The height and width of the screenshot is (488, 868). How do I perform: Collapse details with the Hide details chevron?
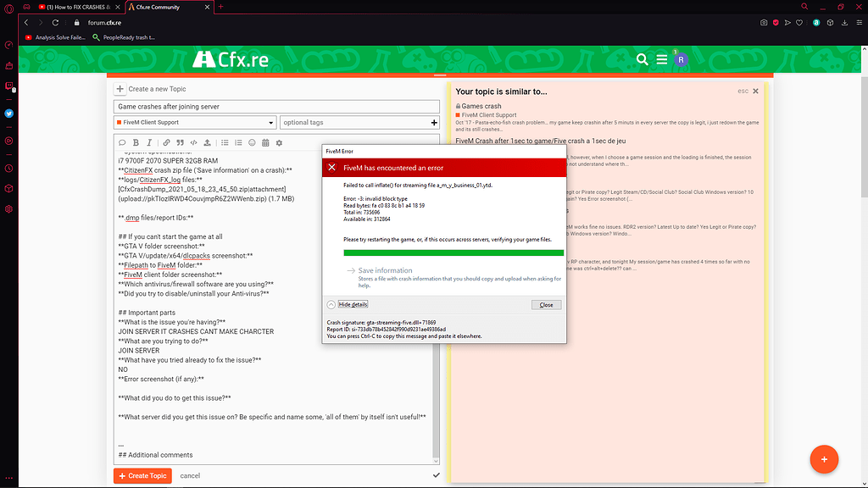coord(331,305)
